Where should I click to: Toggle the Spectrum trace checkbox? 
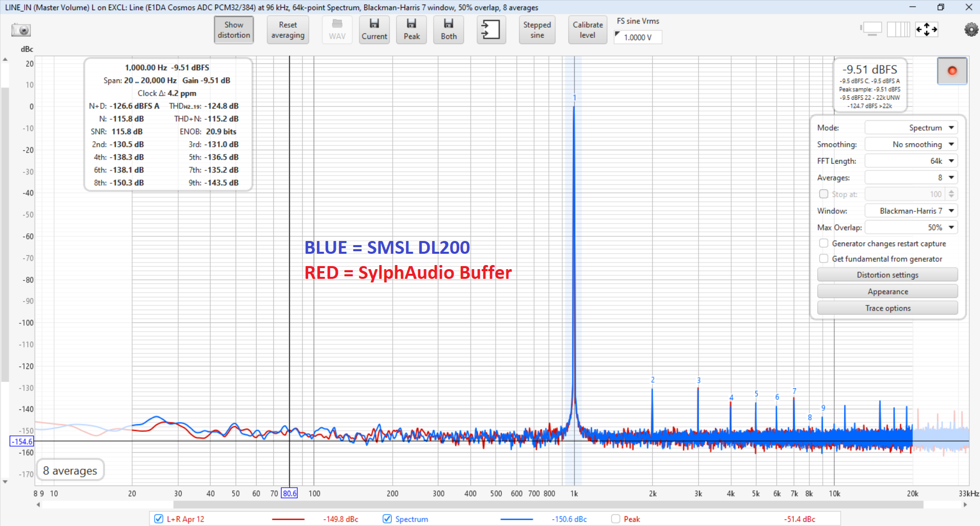[387, 518]
